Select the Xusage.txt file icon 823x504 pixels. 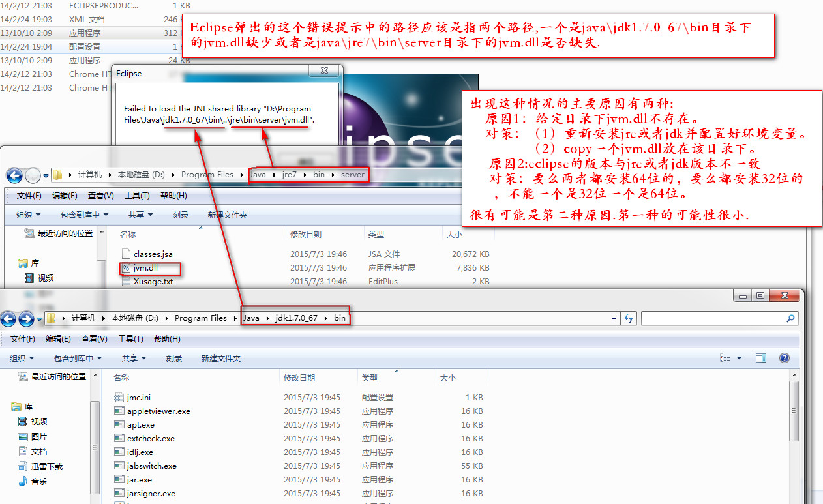coord(127,282)
